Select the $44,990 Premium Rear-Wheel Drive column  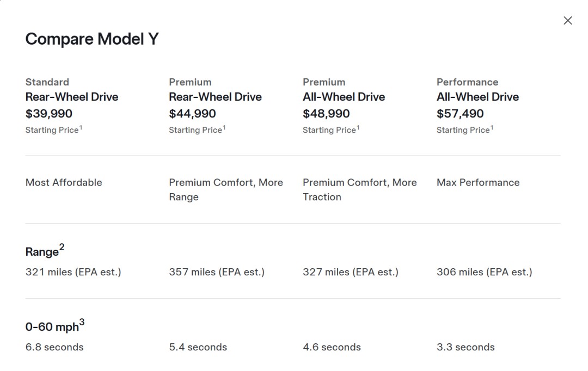pos(215,97)
